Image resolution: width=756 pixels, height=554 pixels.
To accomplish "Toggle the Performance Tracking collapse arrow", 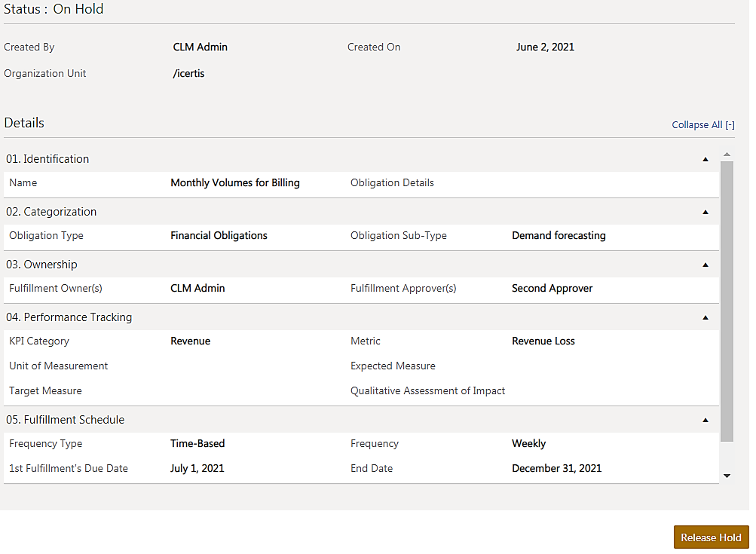I will click(705, 317).
